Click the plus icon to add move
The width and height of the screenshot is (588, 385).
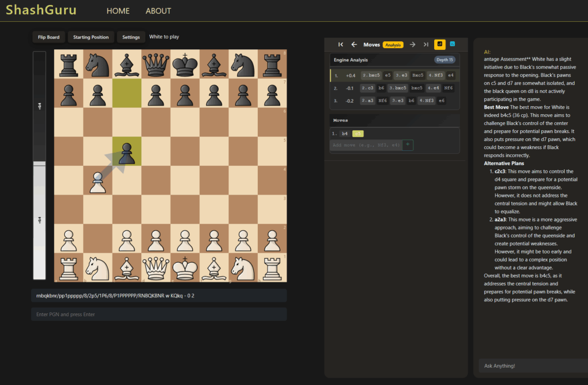coord(408,145)
